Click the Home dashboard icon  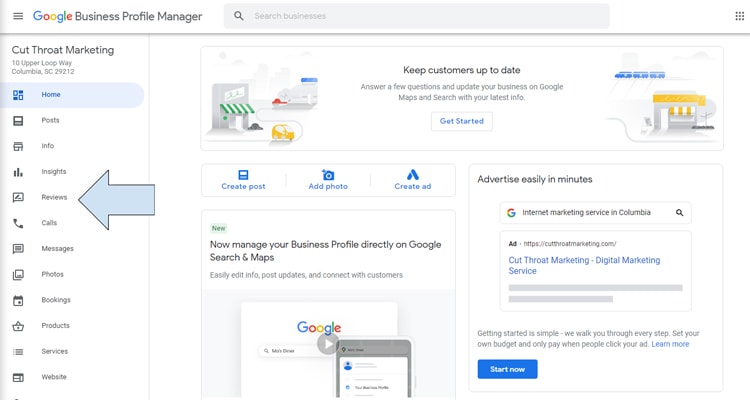(x=18, y=95)
